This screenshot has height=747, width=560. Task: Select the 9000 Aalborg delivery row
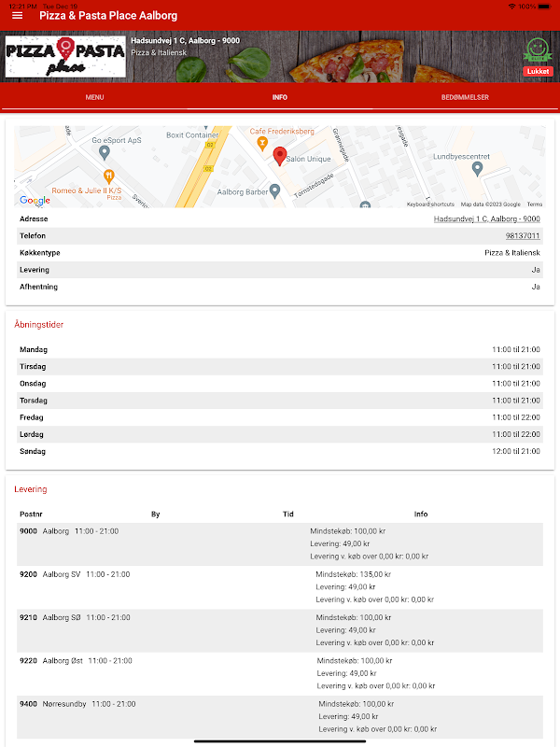tap(280, 544)
